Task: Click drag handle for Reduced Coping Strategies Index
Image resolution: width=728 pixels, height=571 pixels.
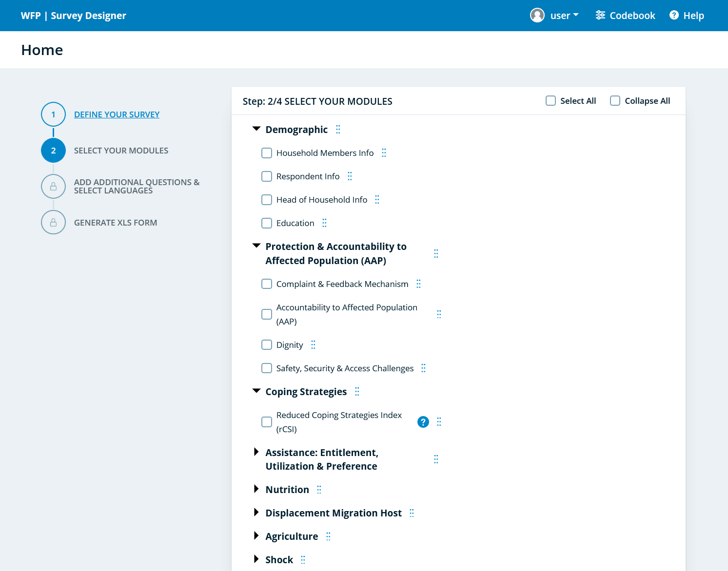Action: (x=439, y=422)
